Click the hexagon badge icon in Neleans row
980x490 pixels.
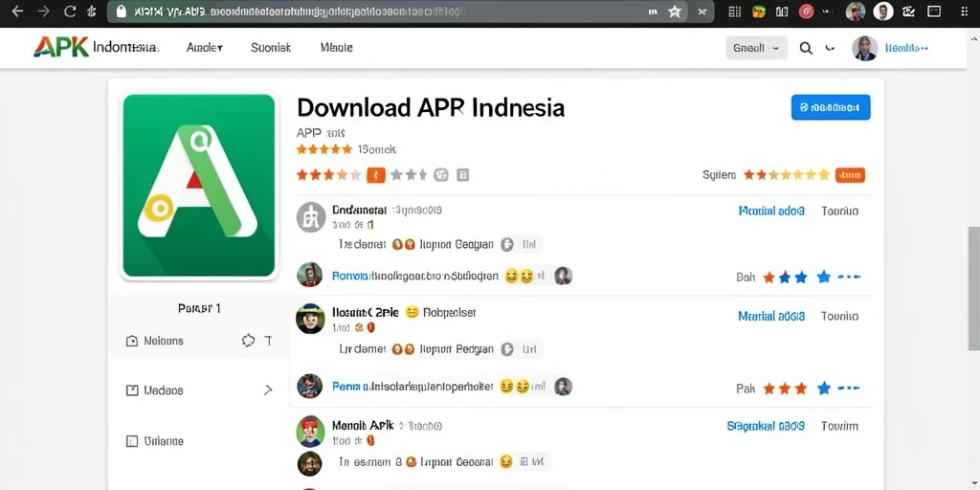248,341
